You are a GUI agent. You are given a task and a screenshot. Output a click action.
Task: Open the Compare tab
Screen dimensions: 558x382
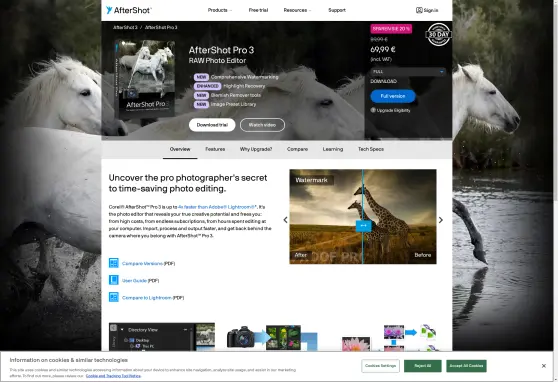pos(297,149)
